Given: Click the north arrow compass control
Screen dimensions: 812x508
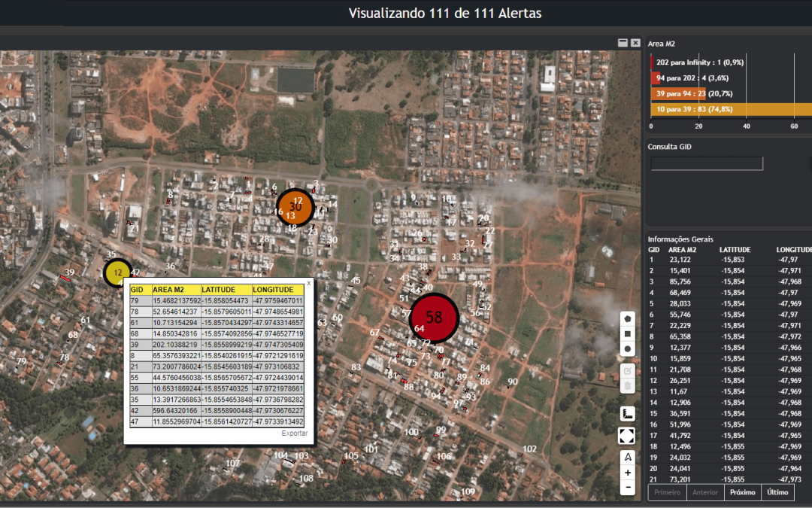Looking at the screenshot, I should (628, 458).
